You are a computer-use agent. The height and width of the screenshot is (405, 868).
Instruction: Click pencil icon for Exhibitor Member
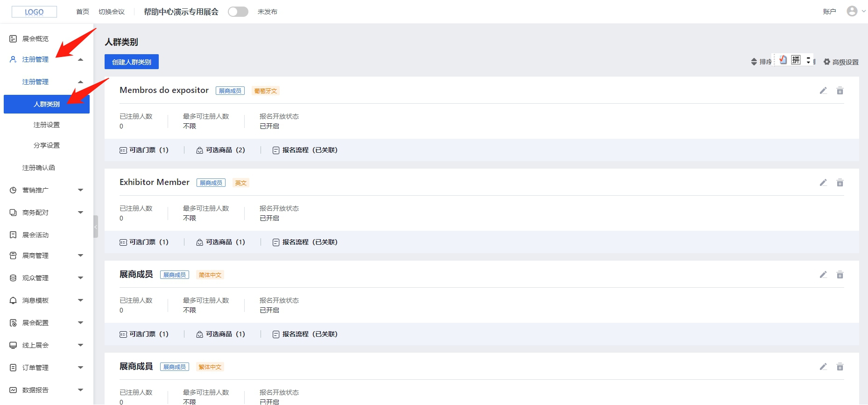[823, 183]
